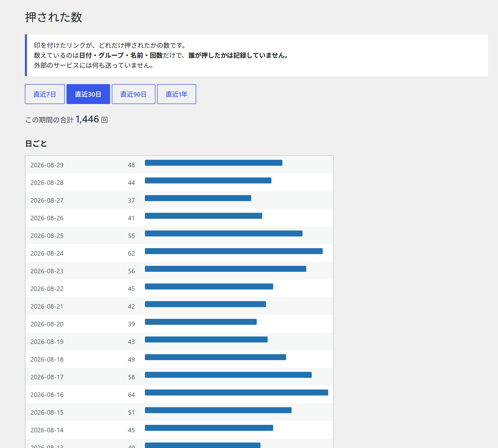Click the count 64 for 2026-08-16
Screen dimensions: 498x448
(131, 395)
